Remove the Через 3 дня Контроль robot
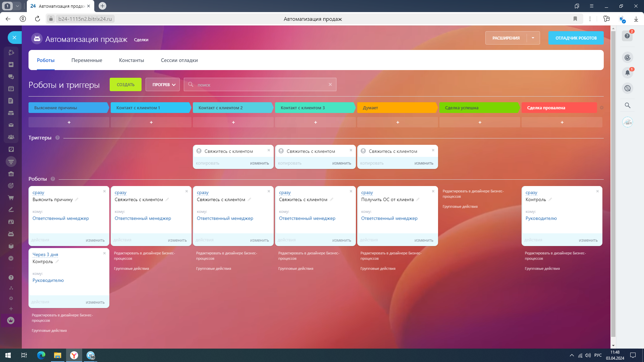The image size is (644, 362). 104,253
